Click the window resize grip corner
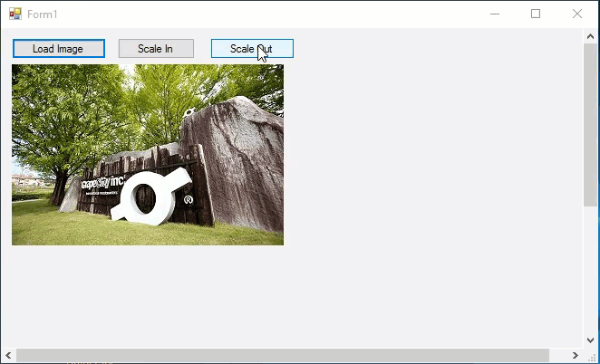 pyautogui.click(x=592, y=357)
